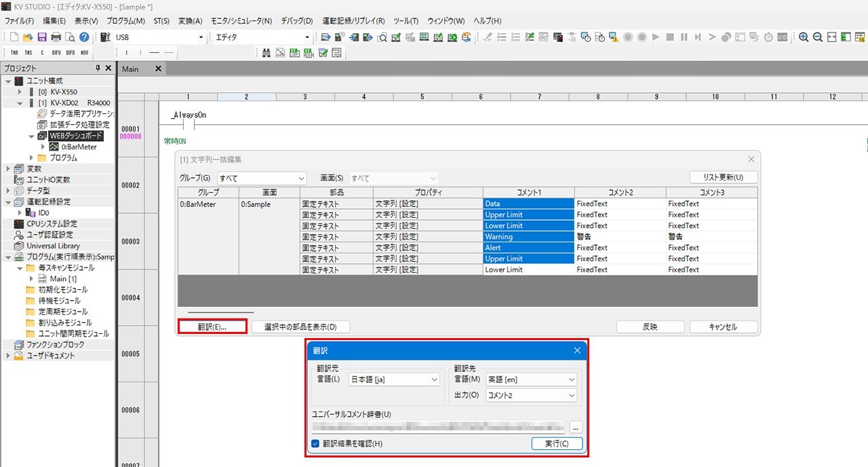Image resolution: width=868 pixels, height=467 pixels.
Task: Click the 実行(C) button in translation dialog
Action: click(x=556, y=444)
